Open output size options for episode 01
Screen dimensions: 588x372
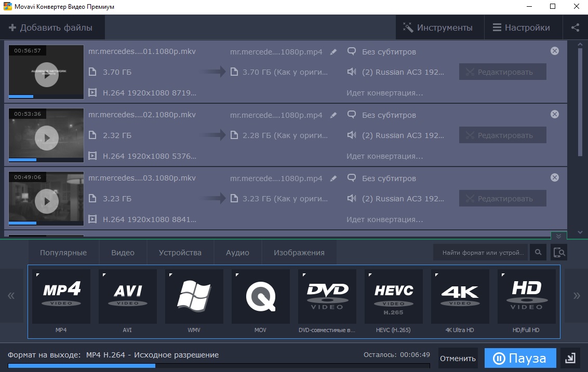[279, 72]
